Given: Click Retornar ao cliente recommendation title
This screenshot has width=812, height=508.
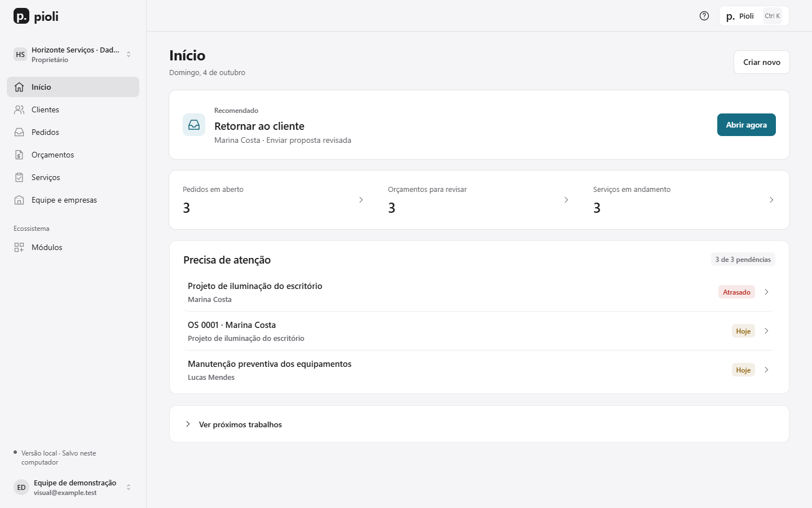Looking at the screenshot, I should pyautogui.click(x=259, y=126).
